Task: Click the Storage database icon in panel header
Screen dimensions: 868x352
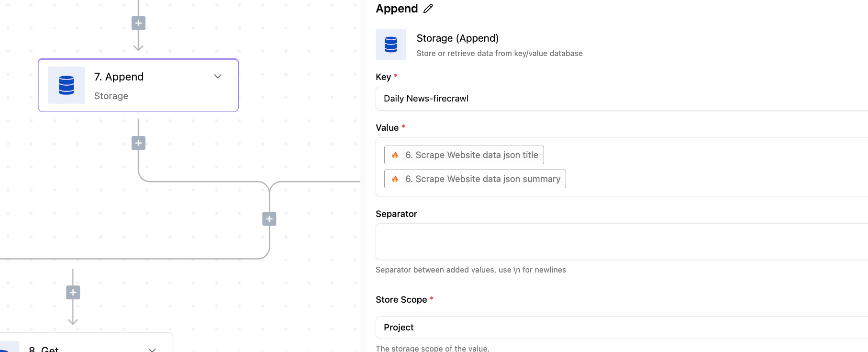Action: [391, 45]
